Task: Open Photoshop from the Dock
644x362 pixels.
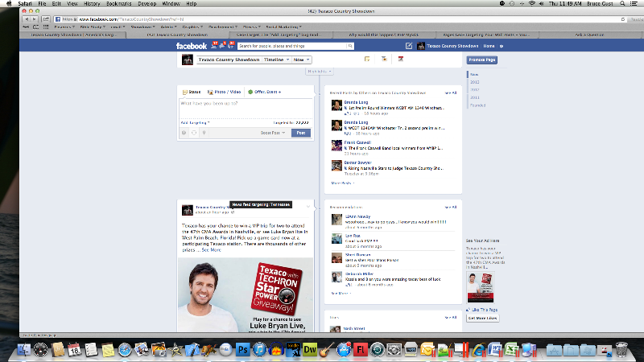Action: (x=243, y=350)
